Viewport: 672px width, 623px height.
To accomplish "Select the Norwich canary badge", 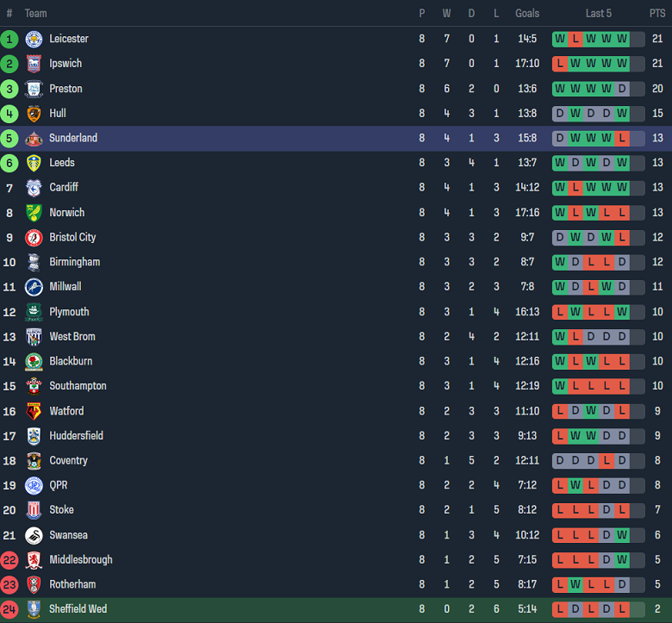I will tap(34, 213).
